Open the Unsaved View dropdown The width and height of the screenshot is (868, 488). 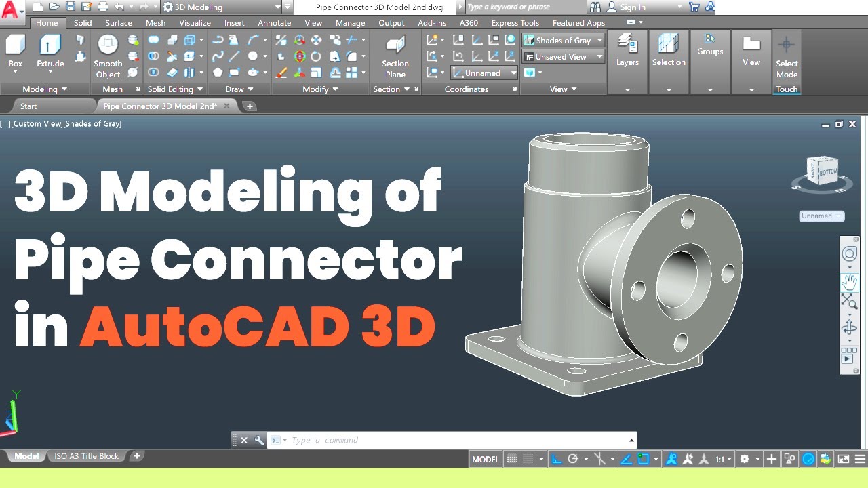coord(563,57)
